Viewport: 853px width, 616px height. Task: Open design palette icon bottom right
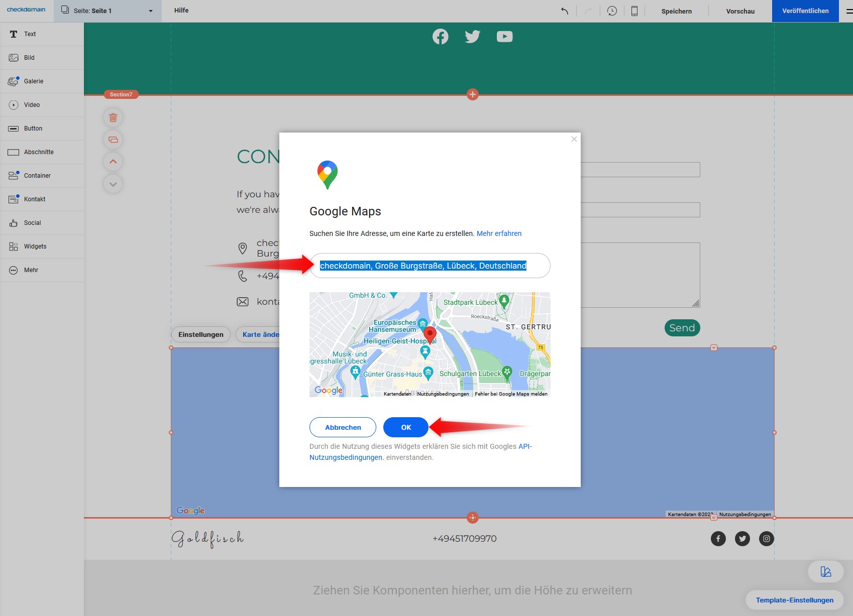click(x=825, y=571)
